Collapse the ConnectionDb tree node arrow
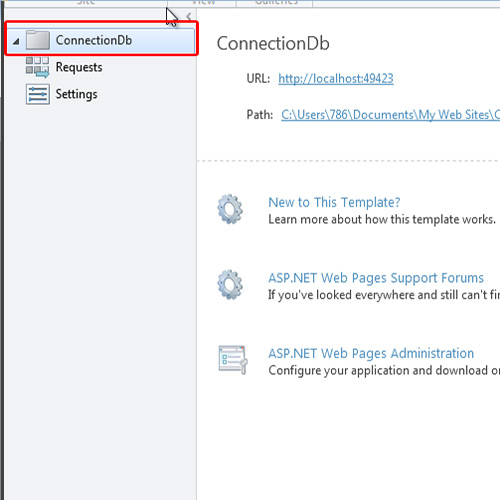 tap(16, 41)
